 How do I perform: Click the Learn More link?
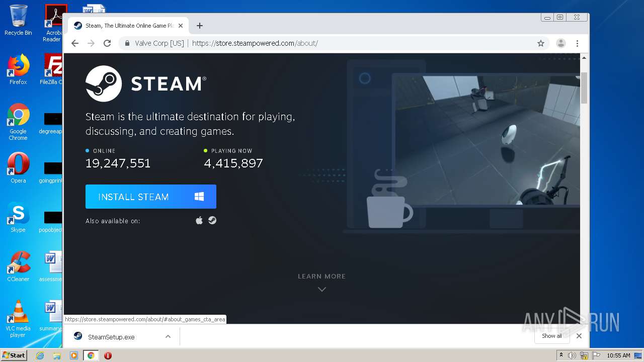click(x=321, y=276)
